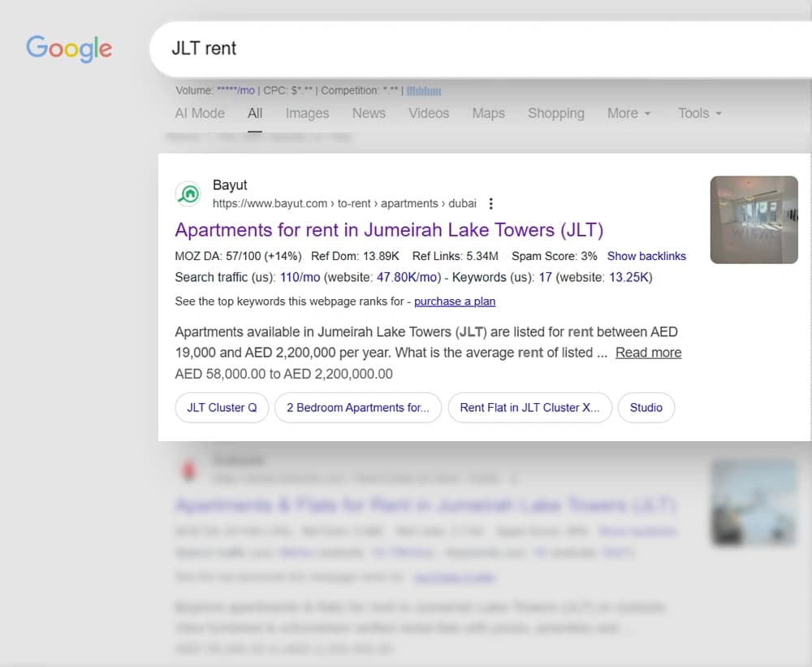The image size is (812, 667).
Task: Click the 110/mo search traffic link
Action: (x=300, y=277)
